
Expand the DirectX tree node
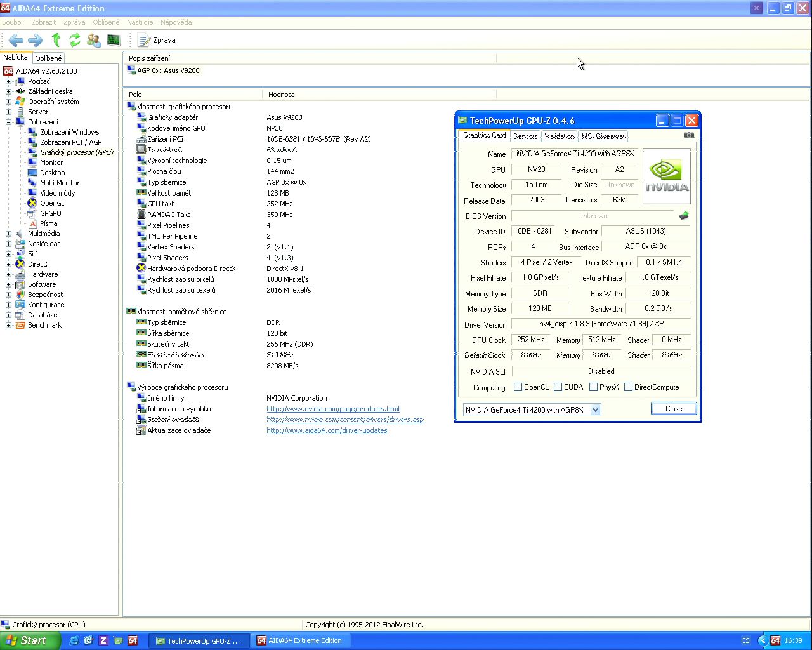(x=8, y=264)
